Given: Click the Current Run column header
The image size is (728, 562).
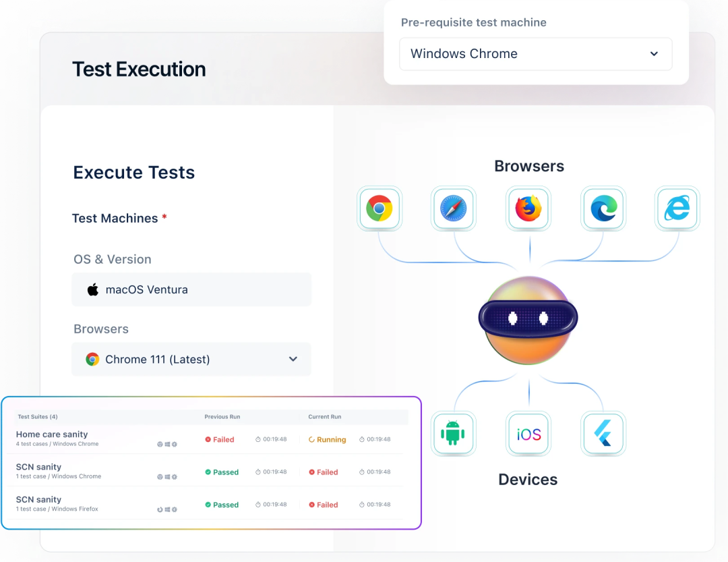Looking at the screenshot, I should click(324, 416).
